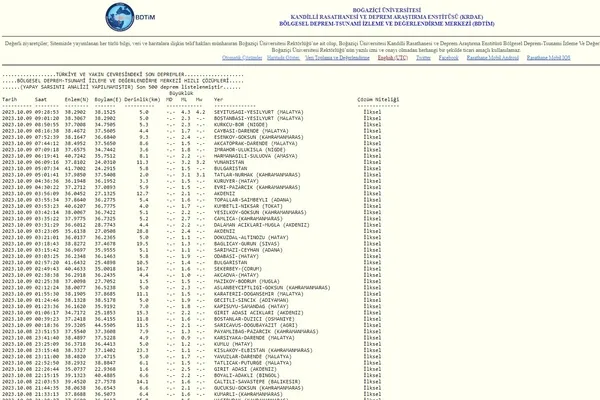Select KURUYER-(HATAY) location text

(x=236, y=181)
